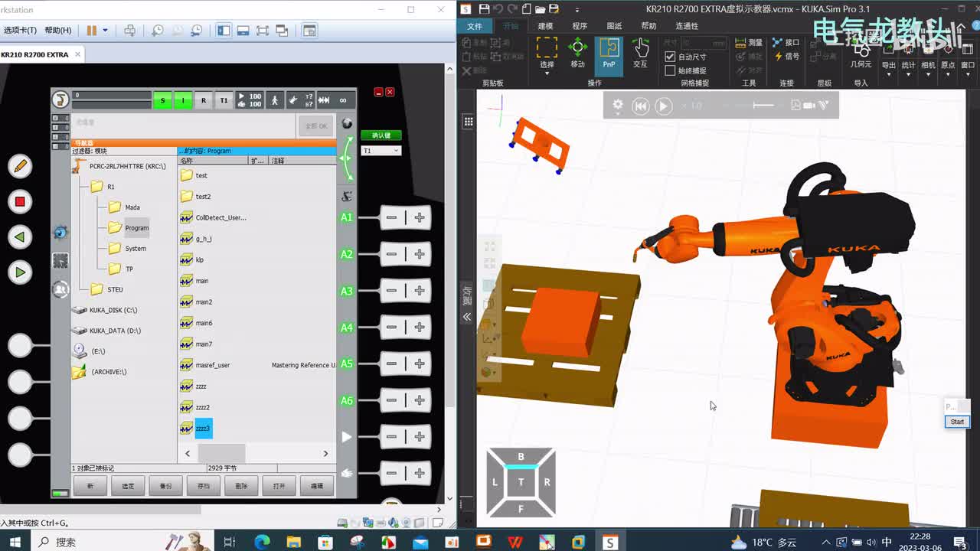
Task: Click the save icon in KUKA.Sim title bar
Action: click(484, 9)
